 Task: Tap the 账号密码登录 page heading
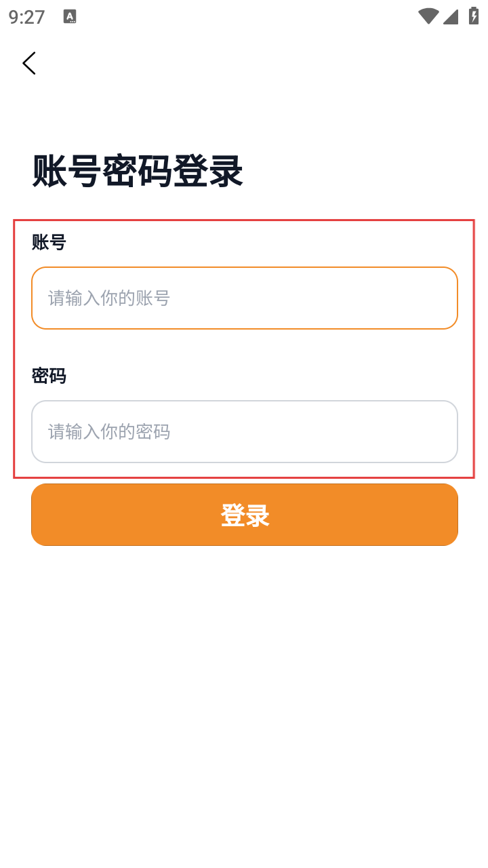[x=138, y=171]
